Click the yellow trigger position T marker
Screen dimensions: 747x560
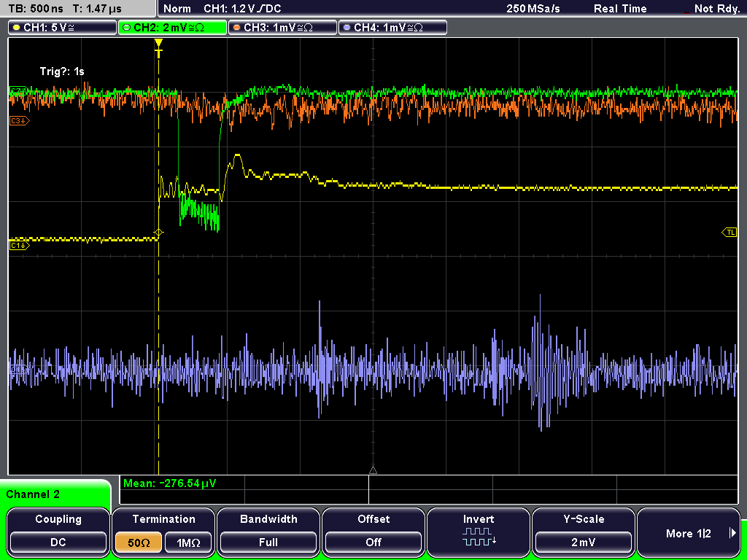point(158,48)
